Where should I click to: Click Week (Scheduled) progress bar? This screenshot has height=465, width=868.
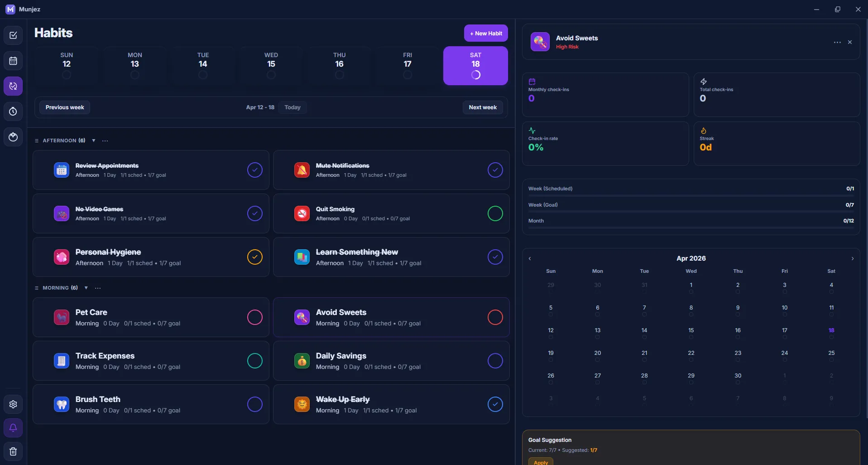tap(691, 196)
